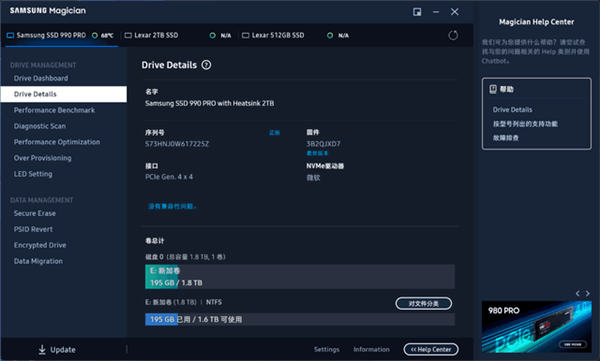Click the 没有兼容性问题 link
600x361 pixels.
(172, 206)
